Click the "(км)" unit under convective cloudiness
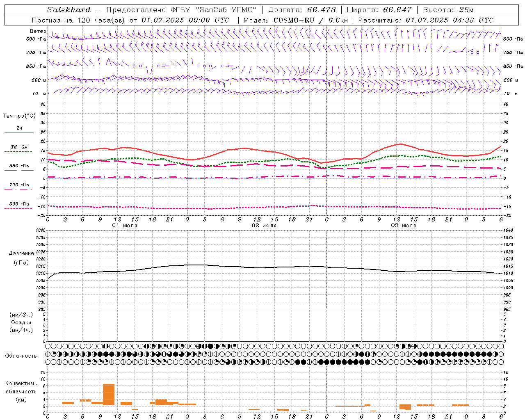Image resolution: width=525 pixels, height=420 pixels. coord(21,399)
